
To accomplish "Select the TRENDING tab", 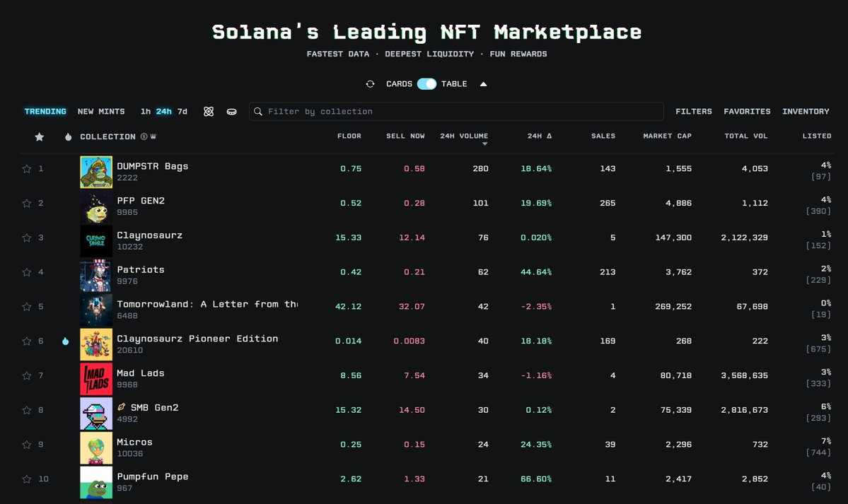I will point(45,112).
